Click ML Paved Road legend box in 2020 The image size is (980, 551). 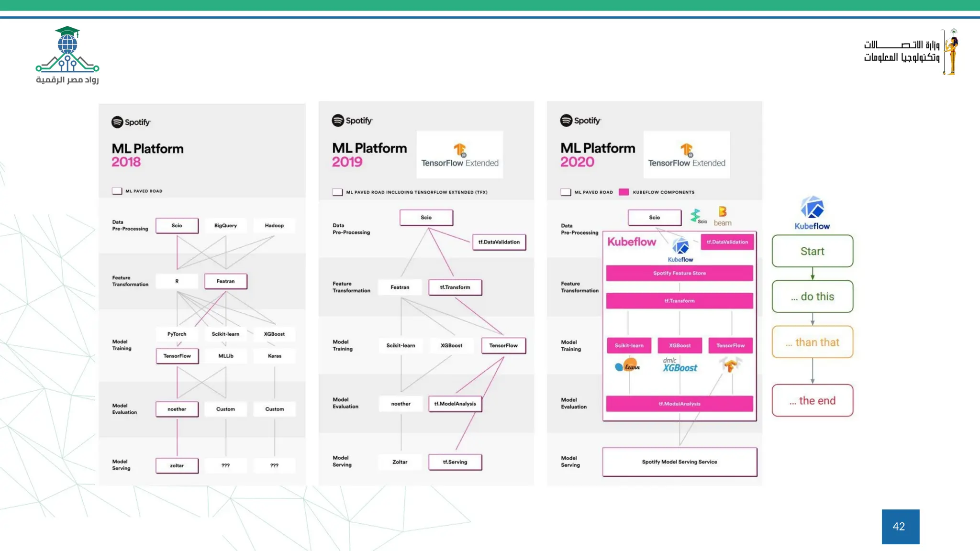pyautogui.click(x=566, y=192)
